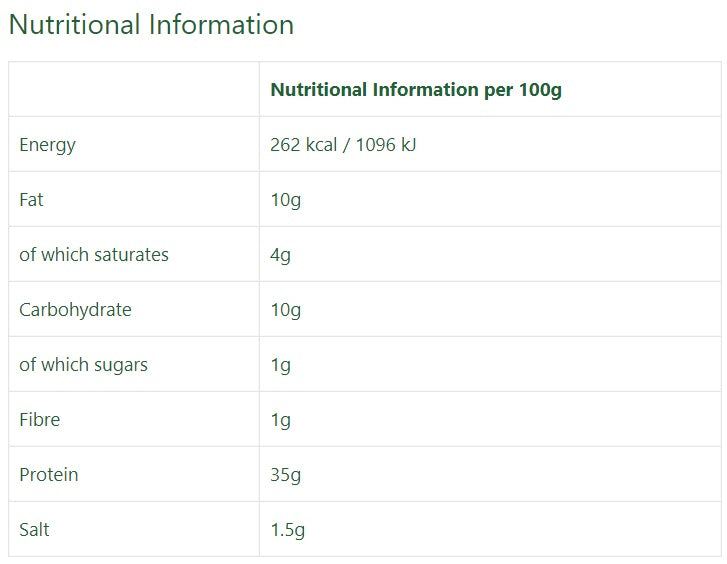Click the Fat row label
Viewport: 727px width, 564px height.
(31, 200)
